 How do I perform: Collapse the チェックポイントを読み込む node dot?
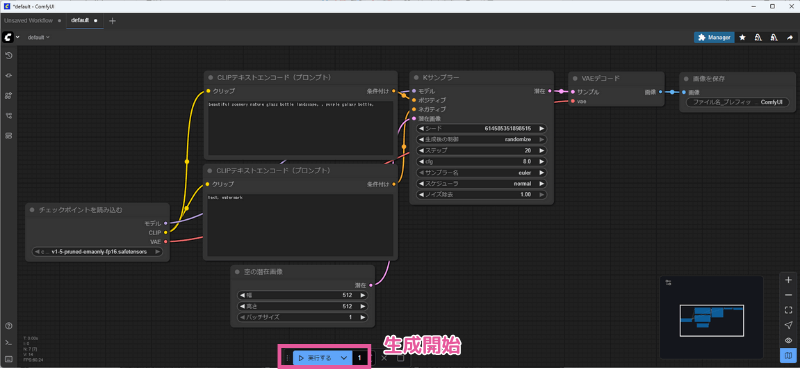coord(32,209)
